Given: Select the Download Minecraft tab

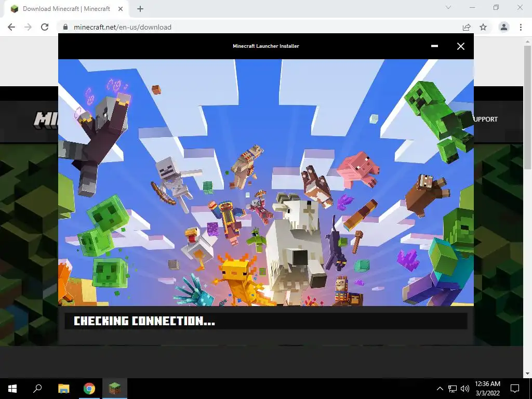Looking at the screenshot, I should click(66, 9).
